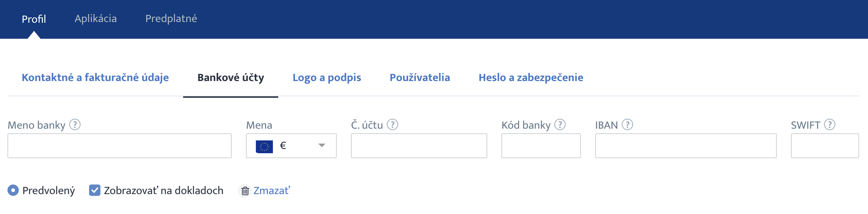Go to the Profil tab
Image resolution: width=868 pixels, height=214 pixels.
[x=34, y=19]
